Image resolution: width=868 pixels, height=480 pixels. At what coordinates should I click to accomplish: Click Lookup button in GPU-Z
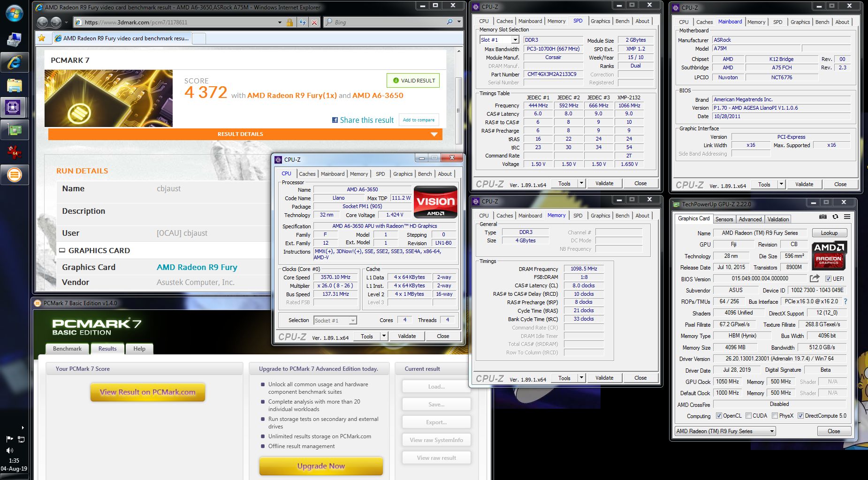(829, 232)
